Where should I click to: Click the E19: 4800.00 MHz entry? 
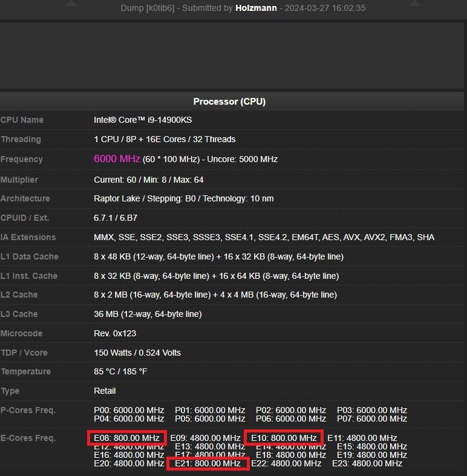(372, 455)
